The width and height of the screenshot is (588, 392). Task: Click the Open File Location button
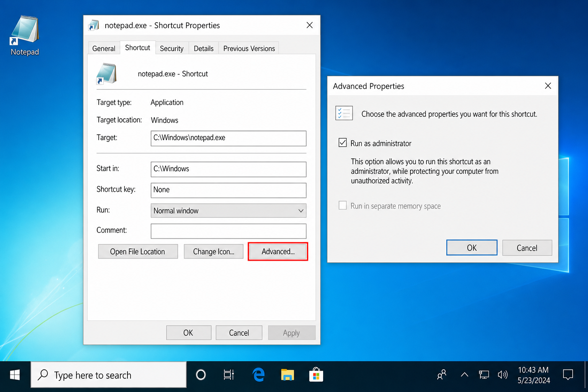[138, 252]
